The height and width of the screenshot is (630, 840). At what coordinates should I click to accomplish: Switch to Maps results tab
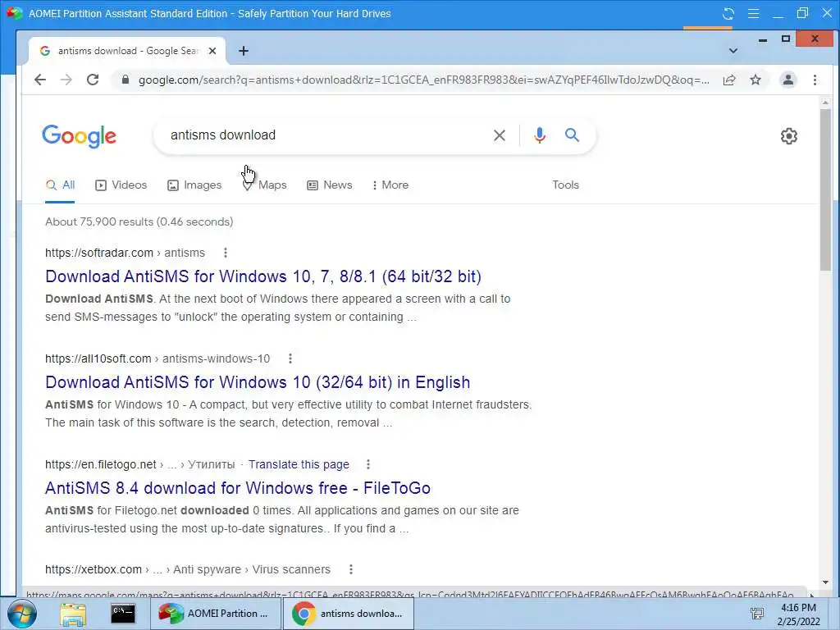click(265, 185)
